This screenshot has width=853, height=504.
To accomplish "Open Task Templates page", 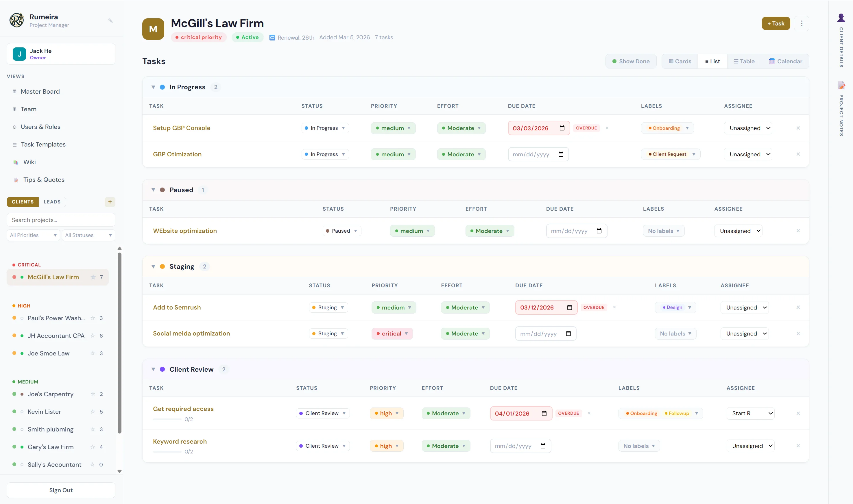I will coord(43,145).
